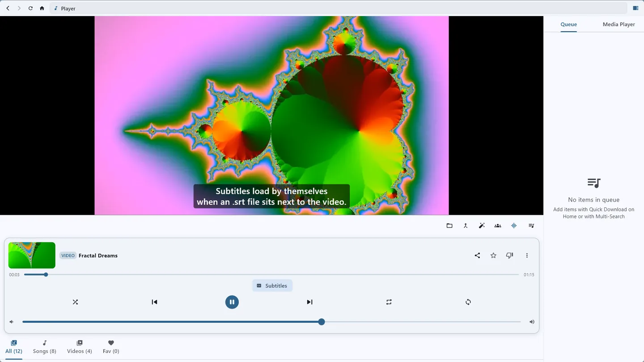644x362 pixels.
Task: Seek on the playback progress slider
Action: click(x=271, y=274)
